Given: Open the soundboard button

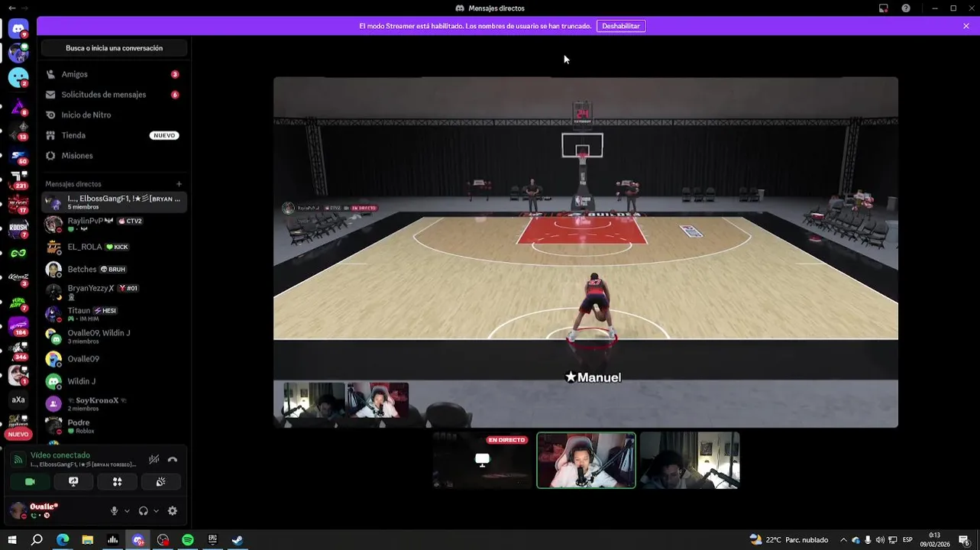Looking at the screenshot, I should 160,482.
